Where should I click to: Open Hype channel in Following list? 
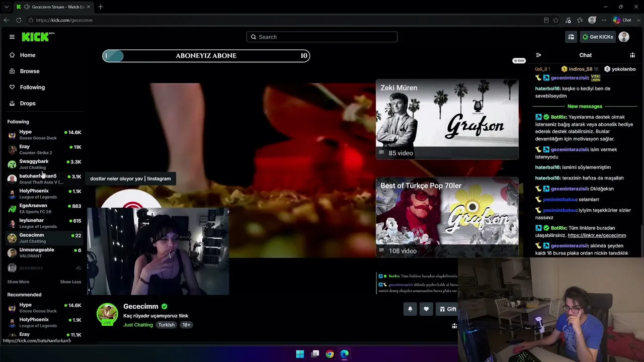(44, 135)
